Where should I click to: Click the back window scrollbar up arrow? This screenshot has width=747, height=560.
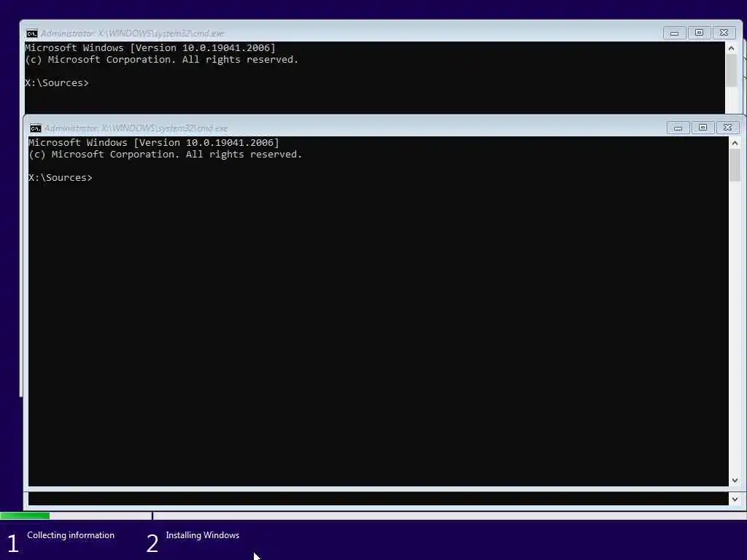click(x=731, y=48)
